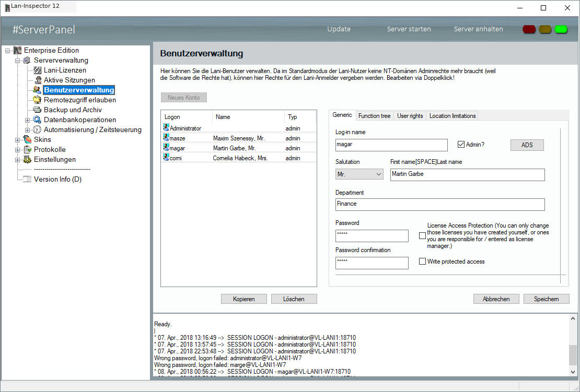The width and height of the screenshot is (580, 392).
Task: Click the Löschen button
Action: (294, 299)
